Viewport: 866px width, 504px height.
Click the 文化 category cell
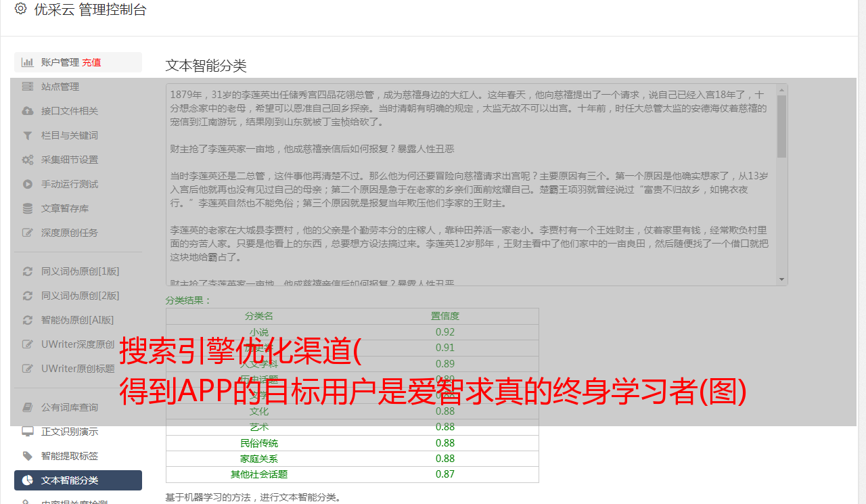259,411
